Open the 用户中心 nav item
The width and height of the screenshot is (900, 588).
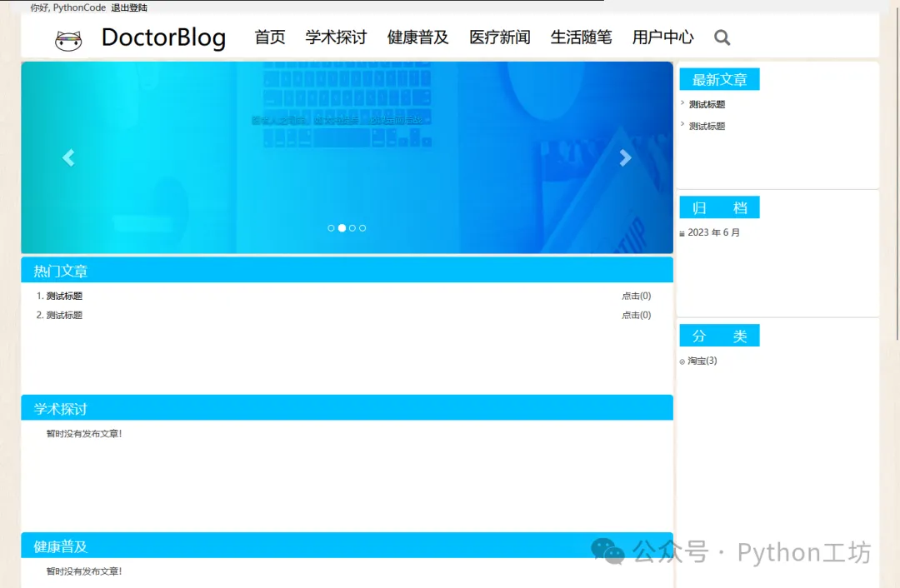click(x=663, y=37)
